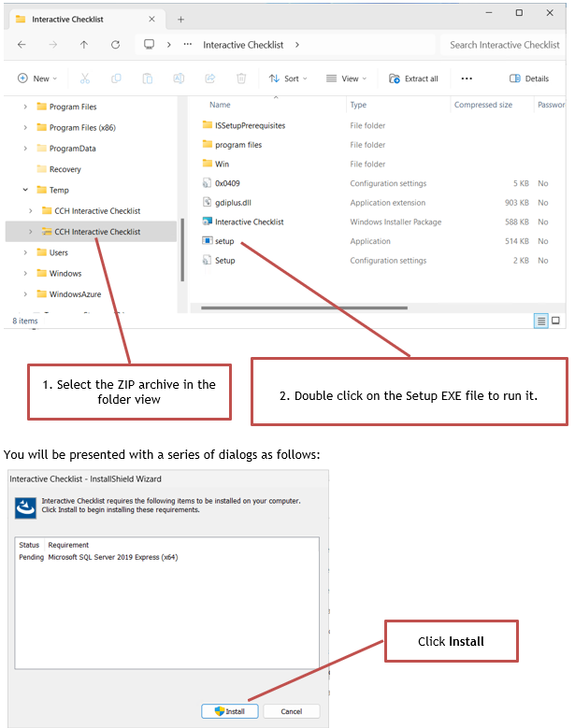Click 'Windows Installer Package' type cell
Screen dimensions: 575x728
point(395,221)
